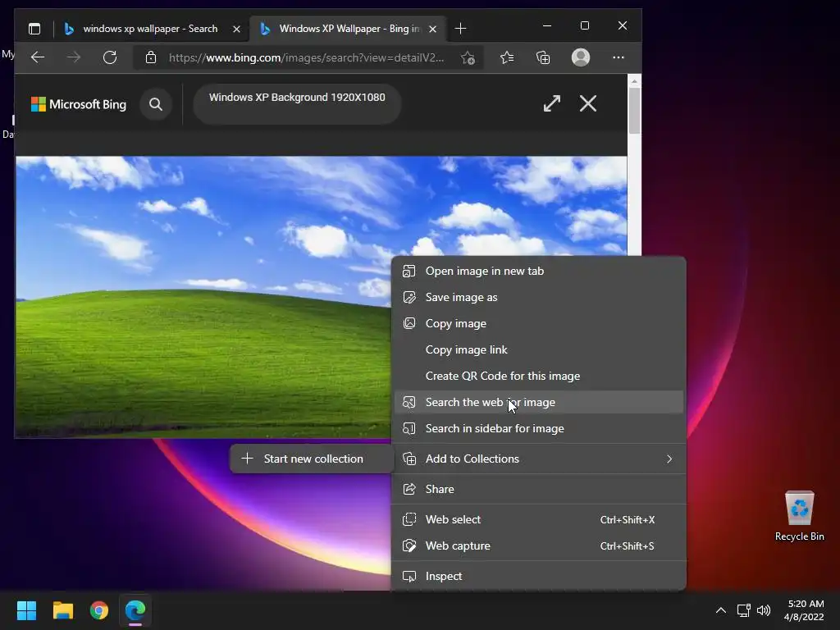Choose 'Inspect' in the context menu

pyautogui.click(x=539, y=577)
